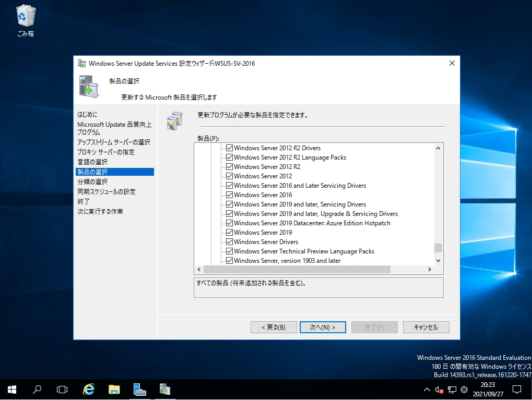532x400 pixels.
Task: Toggle the Windows Server 2012 checkbox
Action: point(229,176)
